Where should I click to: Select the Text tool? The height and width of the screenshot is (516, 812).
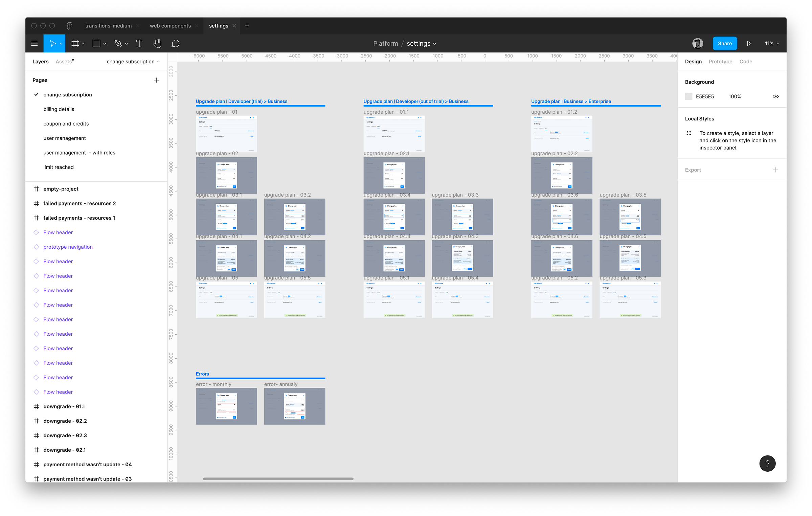[139, 43]
